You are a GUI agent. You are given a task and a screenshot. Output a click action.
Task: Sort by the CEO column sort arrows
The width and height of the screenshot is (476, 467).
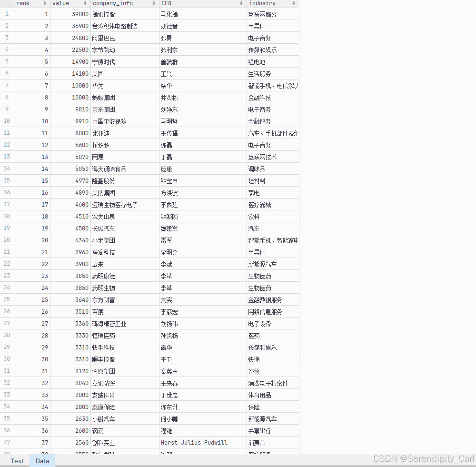241,3
